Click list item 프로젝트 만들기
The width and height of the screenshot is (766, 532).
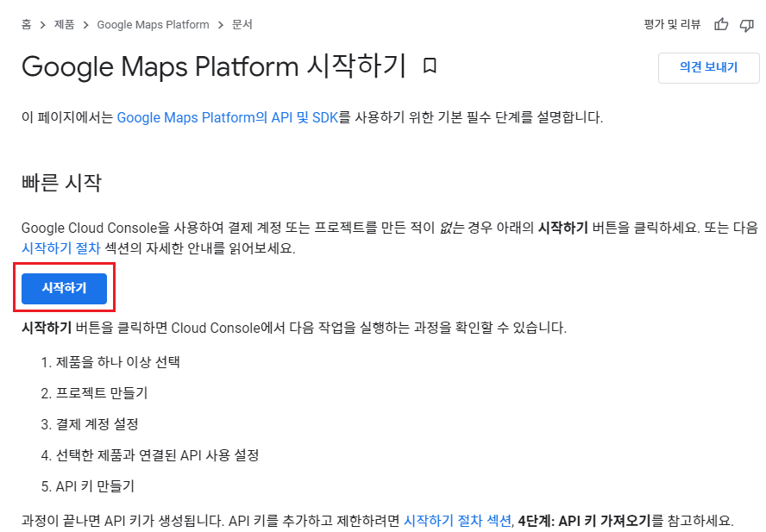tap(102, 393)
